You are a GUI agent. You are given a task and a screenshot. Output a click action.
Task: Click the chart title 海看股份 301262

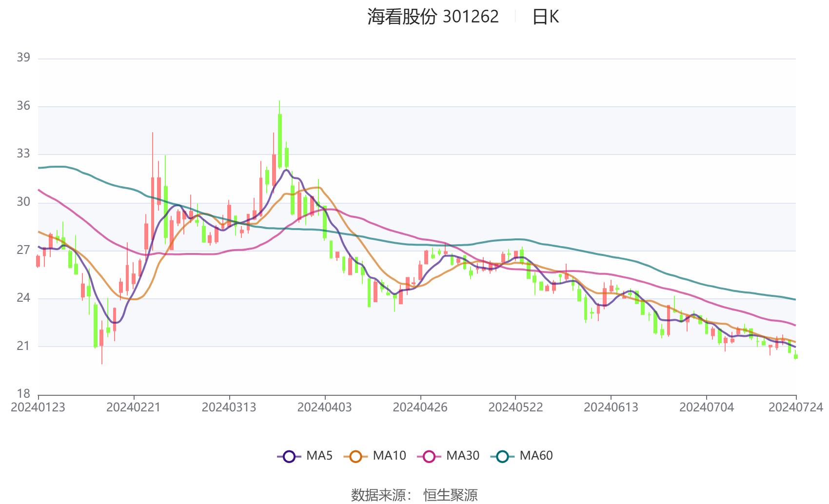point(433,17)
